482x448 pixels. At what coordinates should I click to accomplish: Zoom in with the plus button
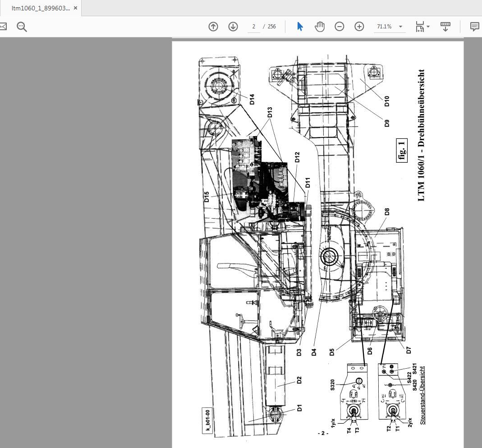[x=359, y=27]
